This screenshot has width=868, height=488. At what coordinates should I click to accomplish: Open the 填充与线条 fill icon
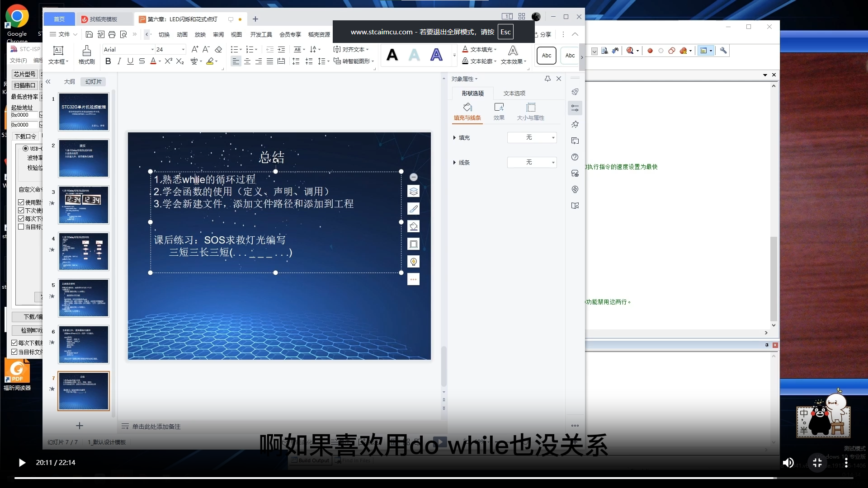[x=467, y=112]
